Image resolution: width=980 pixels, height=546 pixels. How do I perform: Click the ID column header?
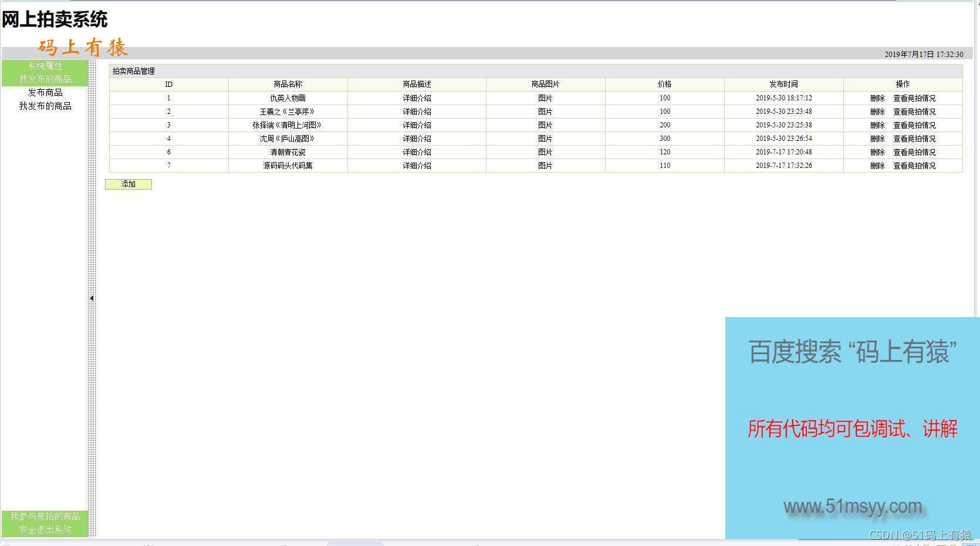click(x=169, y=85)
